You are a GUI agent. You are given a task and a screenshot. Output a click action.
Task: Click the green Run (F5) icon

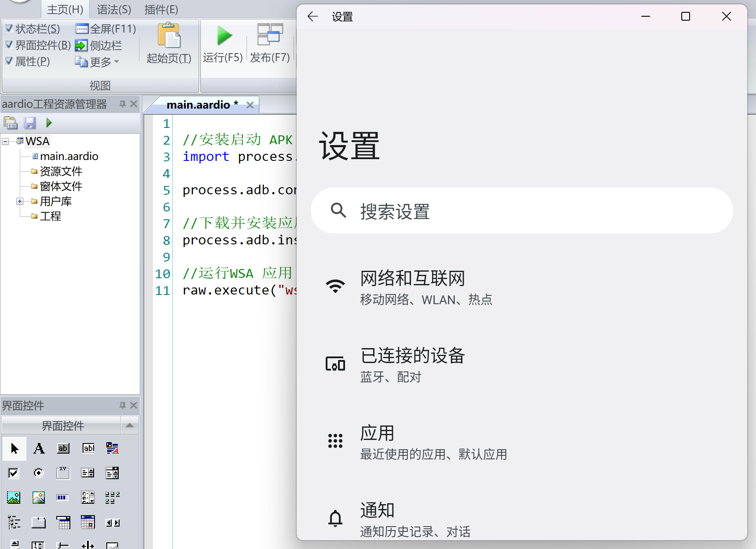(x=224, y=36)
